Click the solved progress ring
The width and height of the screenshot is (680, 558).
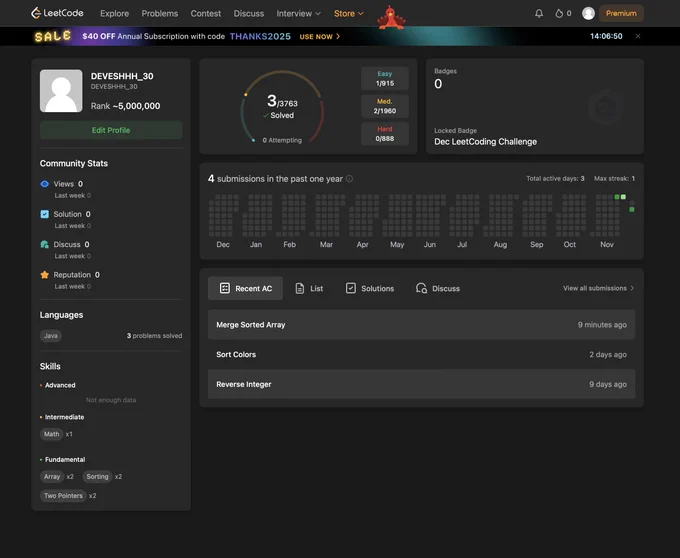point(282,108)
